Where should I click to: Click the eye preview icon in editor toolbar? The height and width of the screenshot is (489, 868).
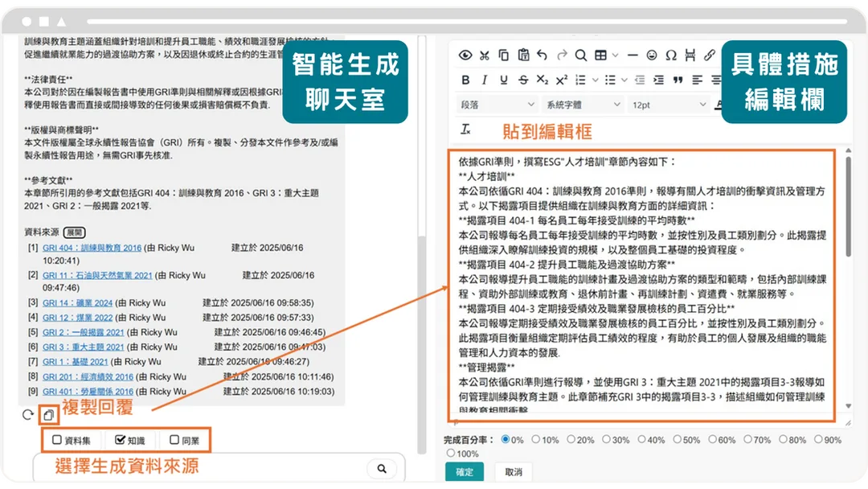465,55
